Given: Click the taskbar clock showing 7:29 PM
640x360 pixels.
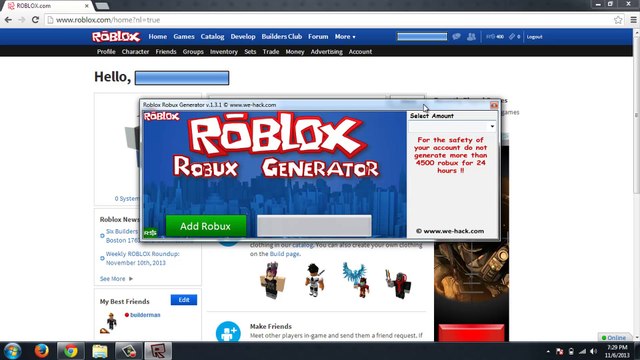Looking at the screenshot, I should (x=617, y=351).
